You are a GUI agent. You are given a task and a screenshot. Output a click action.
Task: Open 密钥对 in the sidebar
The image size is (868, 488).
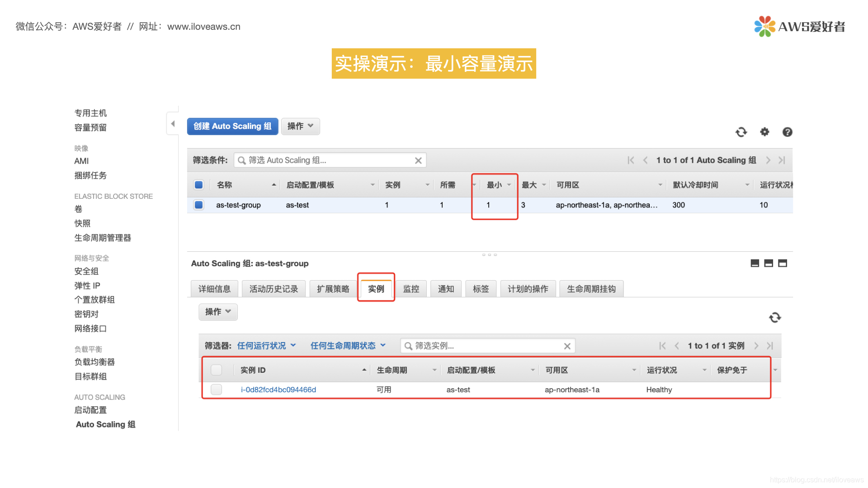(x=86, y=314)
